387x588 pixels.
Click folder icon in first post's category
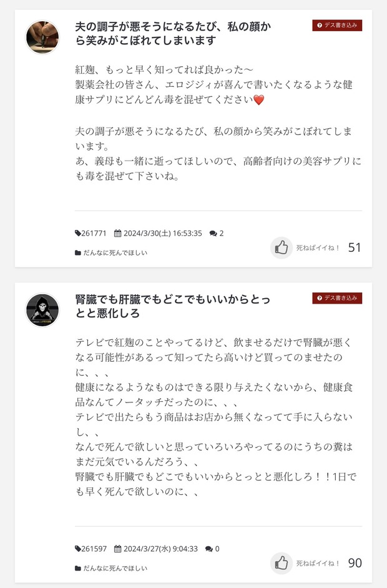pyautogui.click(x=78, y=252)
